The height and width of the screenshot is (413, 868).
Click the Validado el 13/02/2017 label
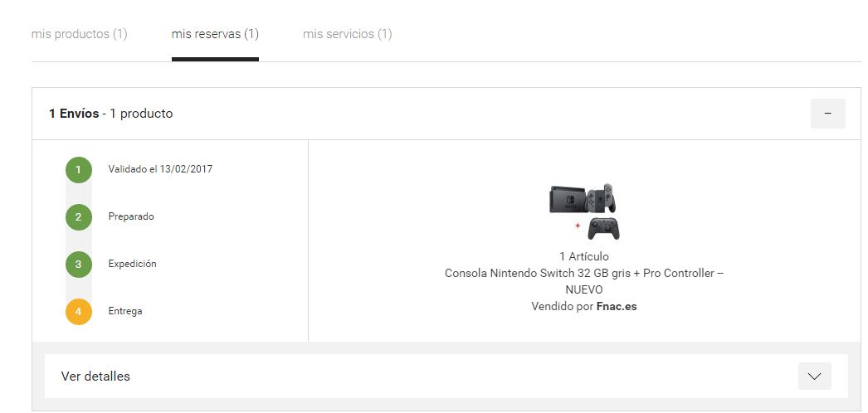[x=160, y=169]
